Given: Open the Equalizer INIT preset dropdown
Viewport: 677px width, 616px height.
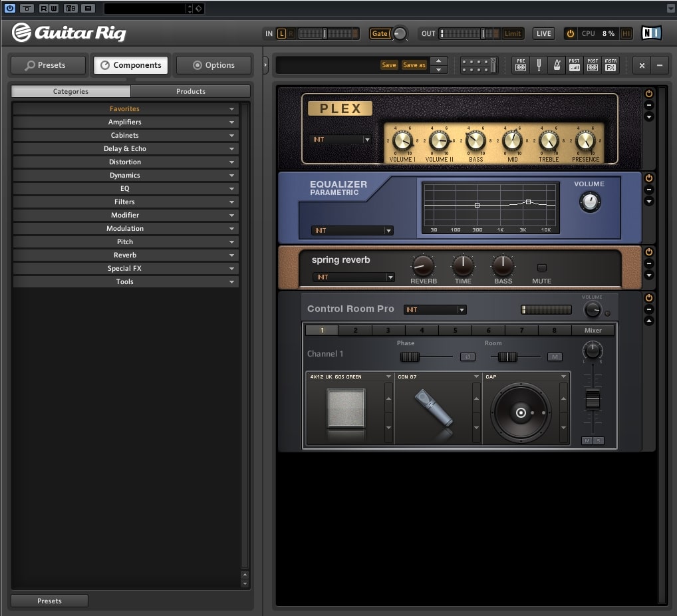Looking at the screenshot, I should click(351, 231).
